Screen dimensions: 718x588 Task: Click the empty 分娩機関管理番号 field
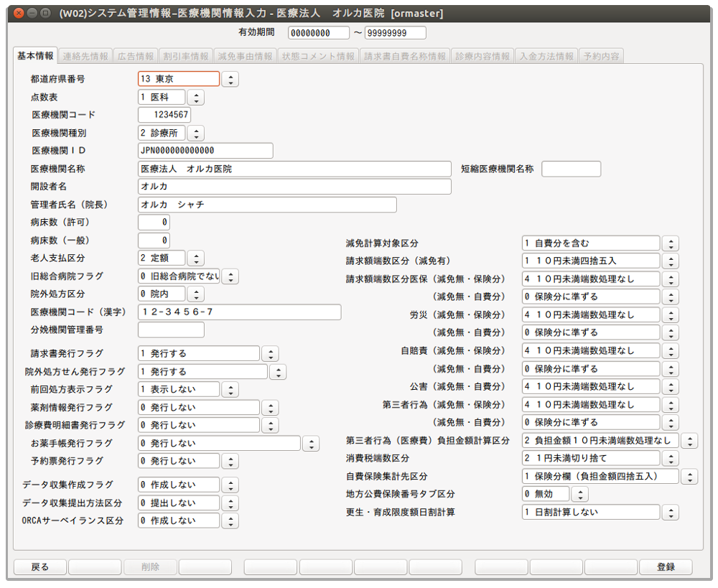(x=172, y=330)
